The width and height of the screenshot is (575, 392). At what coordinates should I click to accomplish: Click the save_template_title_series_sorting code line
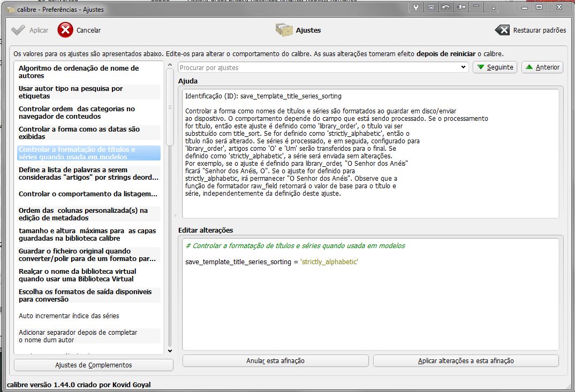[x=271, y=262]
